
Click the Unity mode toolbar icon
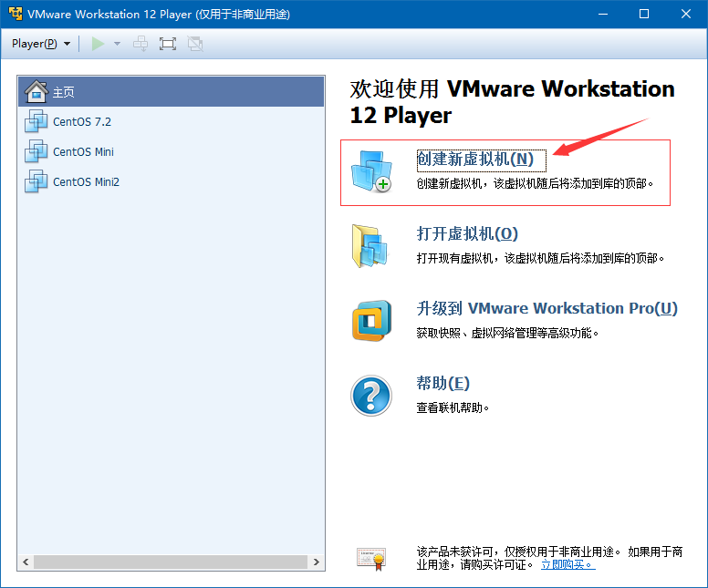pos(195,44)
